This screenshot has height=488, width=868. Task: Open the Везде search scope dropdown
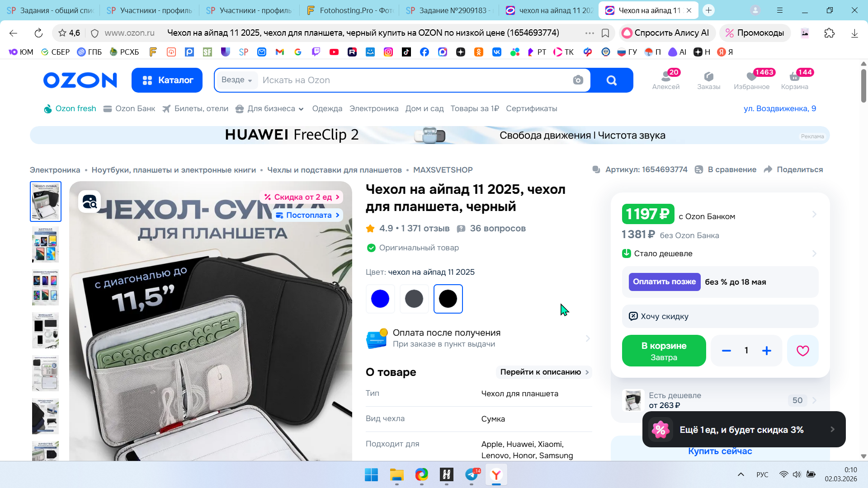(x=236, y=80)
